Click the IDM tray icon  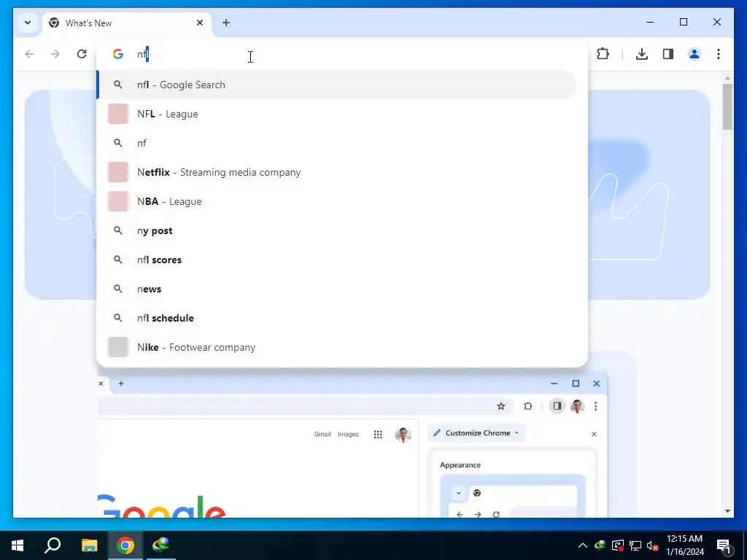(600, 545)
